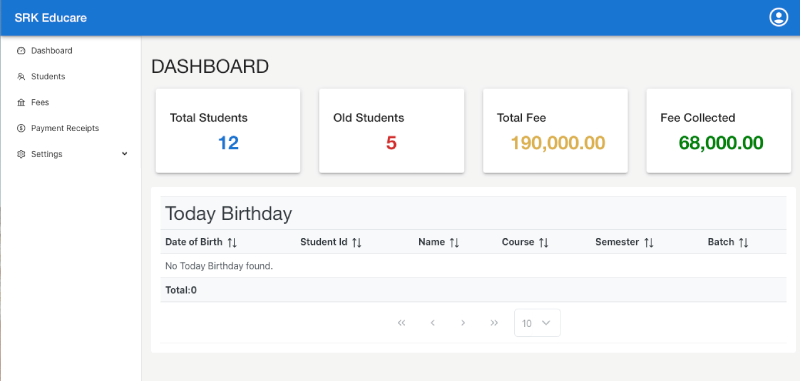
Task: Click the Total Students count 12
Action: pos(228,143)
